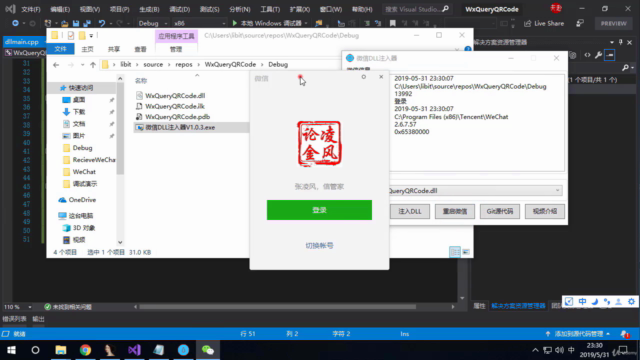Screen dimensions: 640x360
Task: Open 错误列表 tab at bottom
Action: point(14,319)
